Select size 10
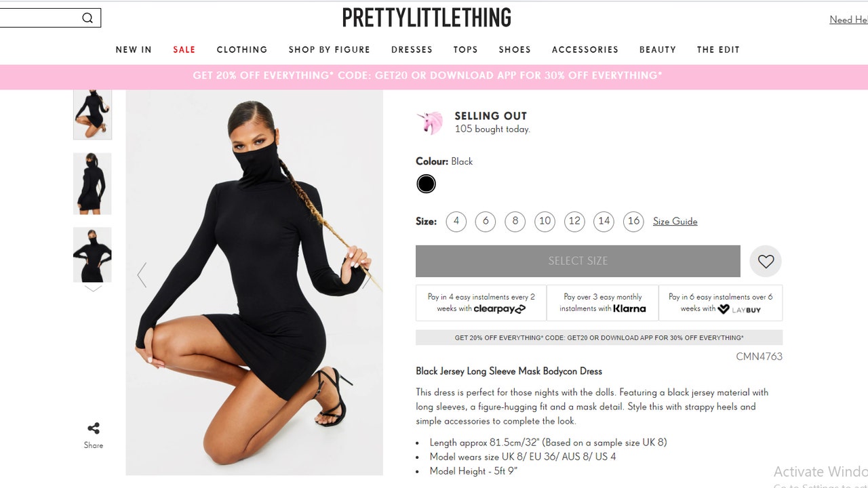This screenshot has height=488, width=868. [545, 221]
